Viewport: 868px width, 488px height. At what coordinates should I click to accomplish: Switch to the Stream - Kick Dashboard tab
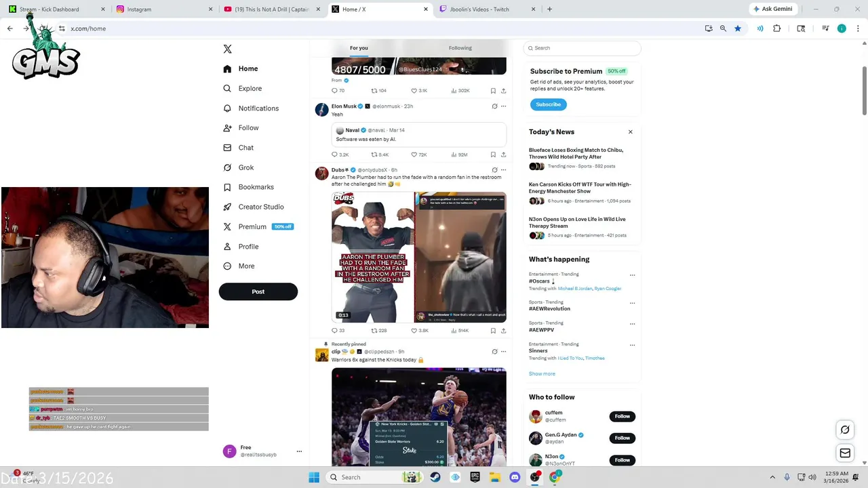click(57, 9)
